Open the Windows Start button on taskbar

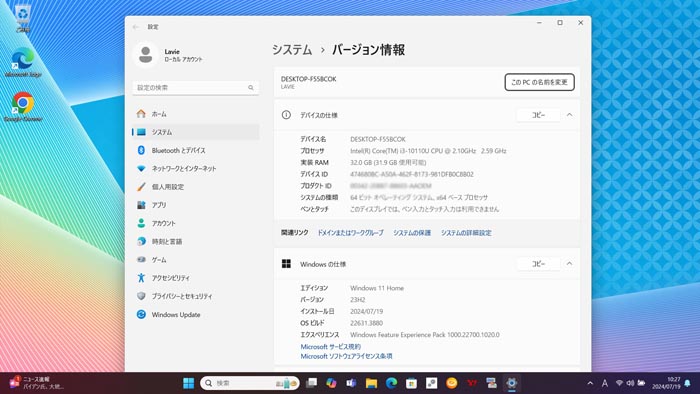[x=188, y=383]
